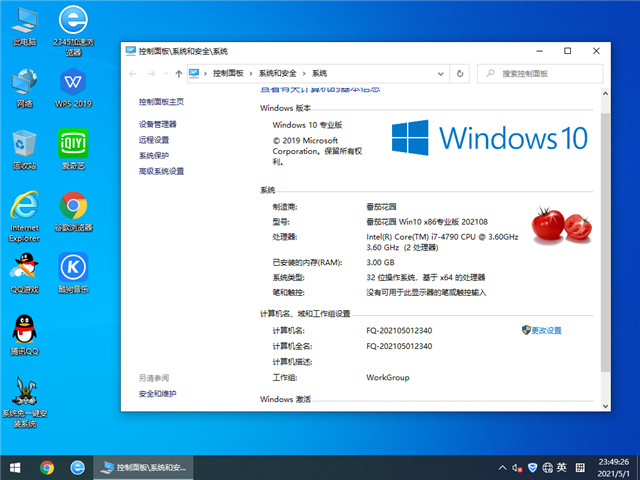The width and height of the screenshot is (640, 480).
Task: Click the 搜索控制面板 search field
Action: point(540,74)
